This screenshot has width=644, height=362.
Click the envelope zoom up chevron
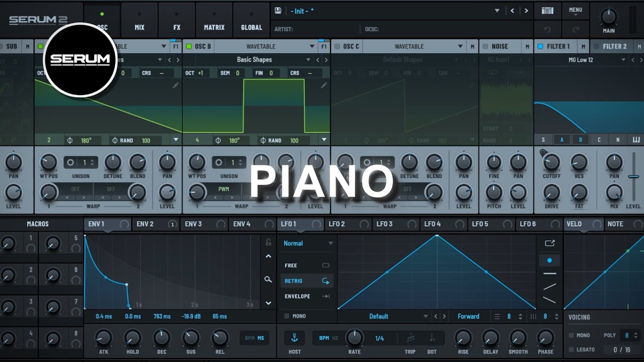(268, 256)
